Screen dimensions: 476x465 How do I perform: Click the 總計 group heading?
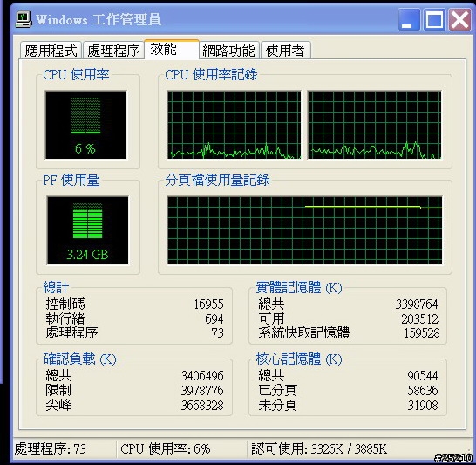pos(56,287)
